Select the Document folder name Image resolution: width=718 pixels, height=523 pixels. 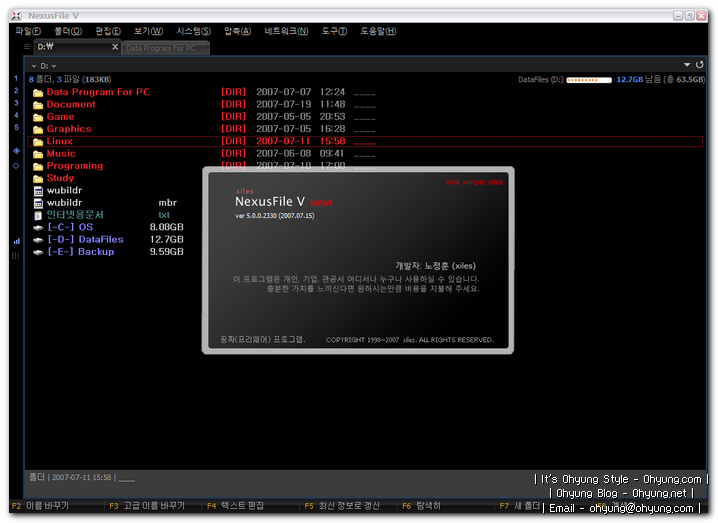coord(71,104)
